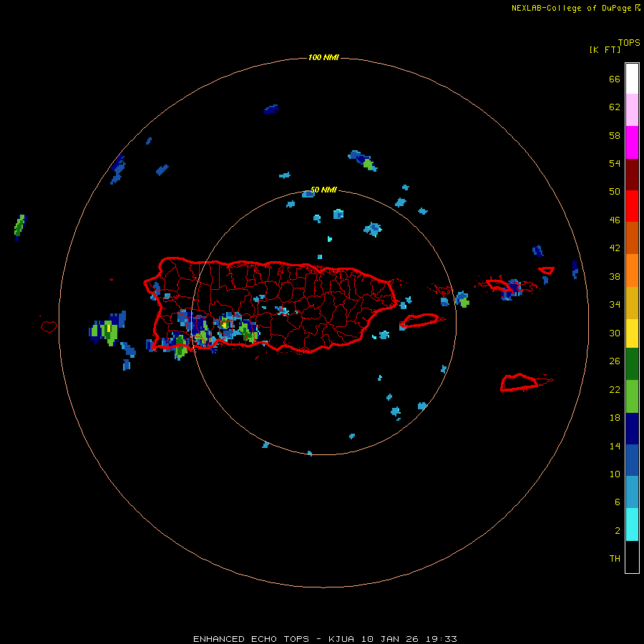Click the black TH threshold legend block
Image resolution: width=644 pixels, height=644 pixels.
pos(632,557)
